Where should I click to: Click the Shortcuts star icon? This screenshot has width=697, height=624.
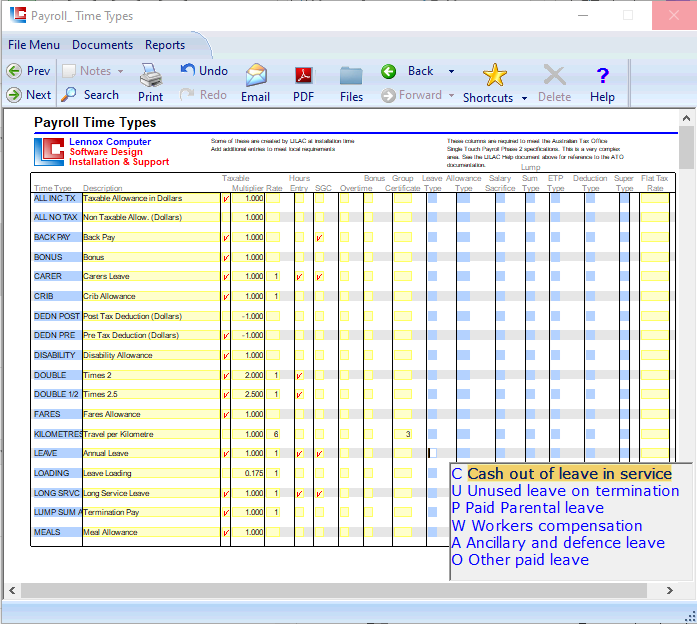click(494, 76)
